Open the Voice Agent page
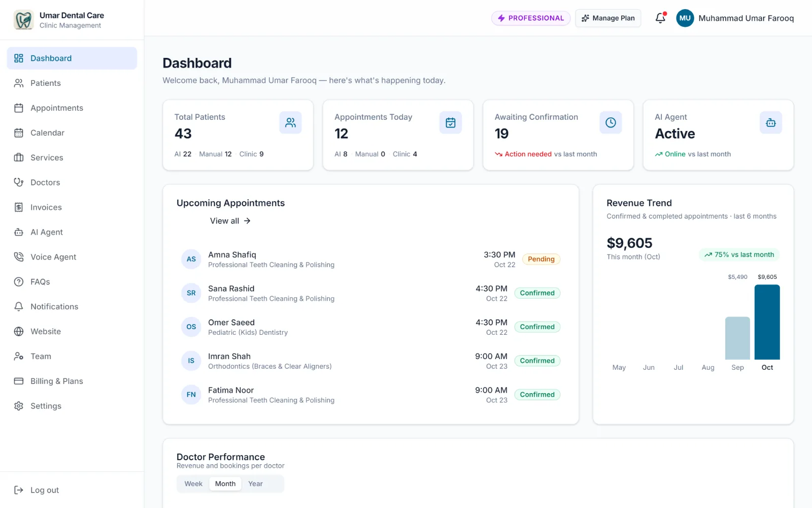 coord(72,257)
